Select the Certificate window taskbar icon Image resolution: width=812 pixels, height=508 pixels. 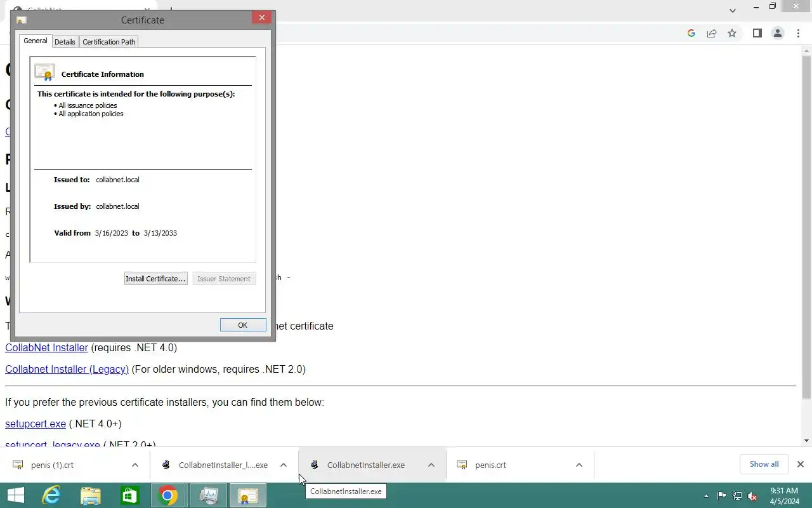click(x=248, y=495)
